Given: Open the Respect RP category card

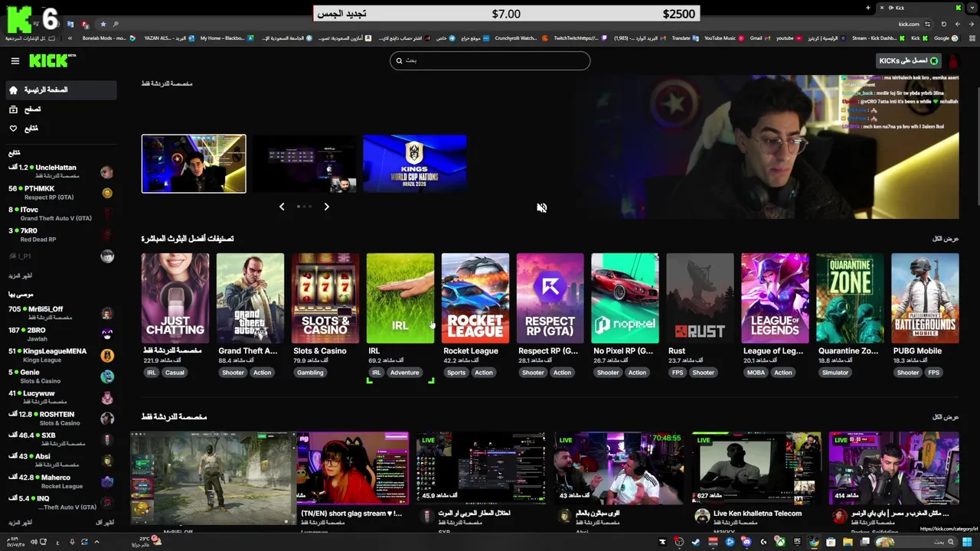Looking at the screenshot, I should tap(550, 298).
